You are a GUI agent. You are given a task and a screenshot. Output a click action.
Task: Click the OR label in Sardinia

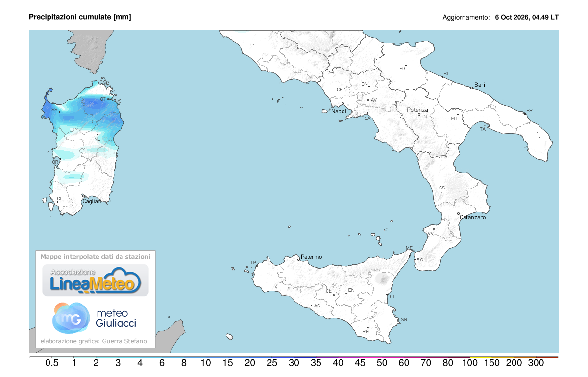tap(55, 162)
